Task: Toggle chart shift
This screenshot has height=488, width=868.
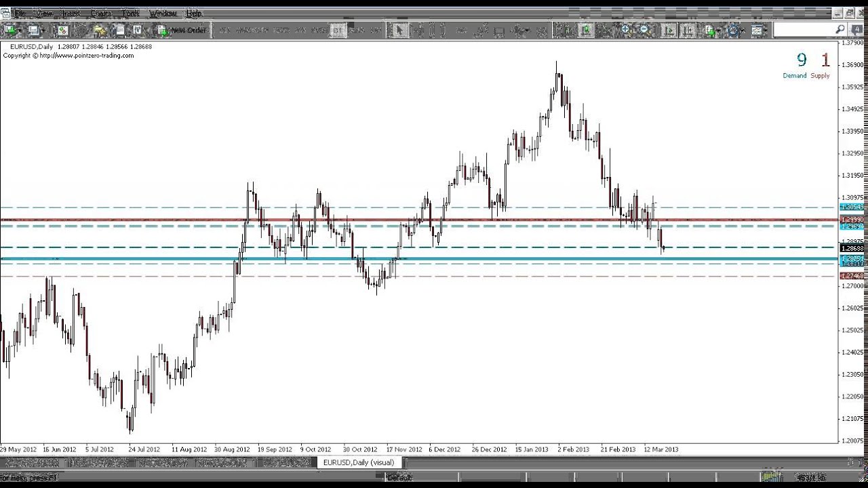Action: pos(688,30)
